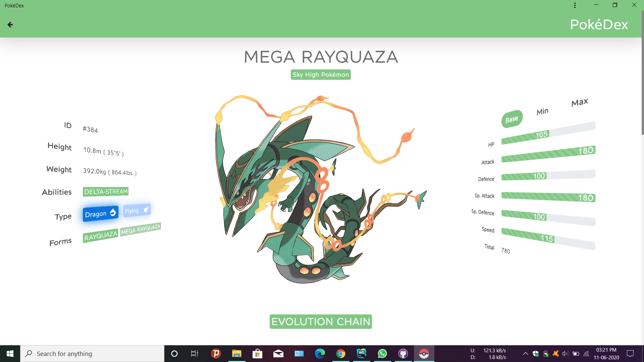Click the DELTA-STREAM ability button
The height and width of the screenshot is (362, 644).
pyautogui.click(x=106, y=191)
